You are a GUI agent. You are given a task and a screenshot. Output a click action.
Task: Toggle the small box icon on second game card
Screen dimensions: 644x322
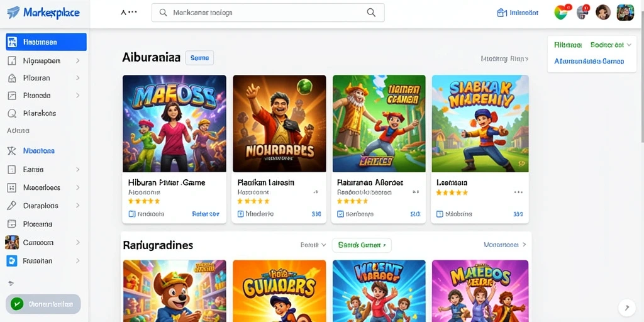[241, 214]
